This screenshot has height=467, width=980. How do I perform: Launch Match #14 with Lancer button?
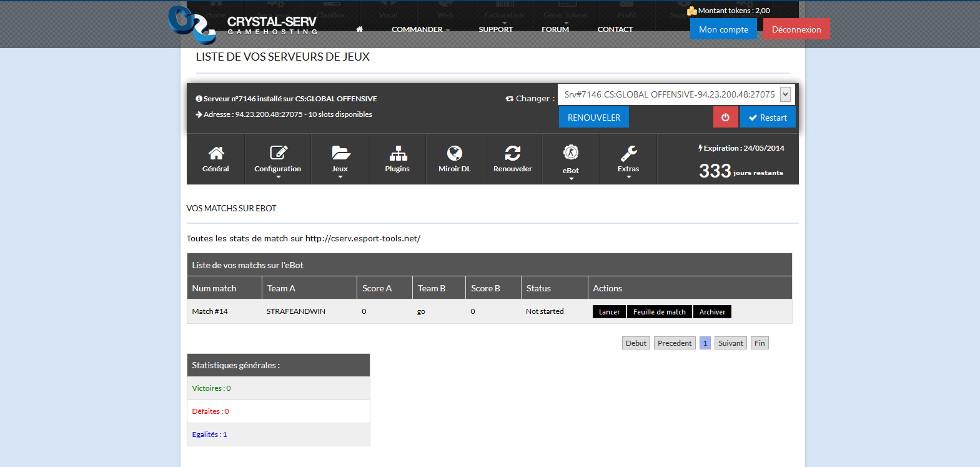(x=609, y=312)
